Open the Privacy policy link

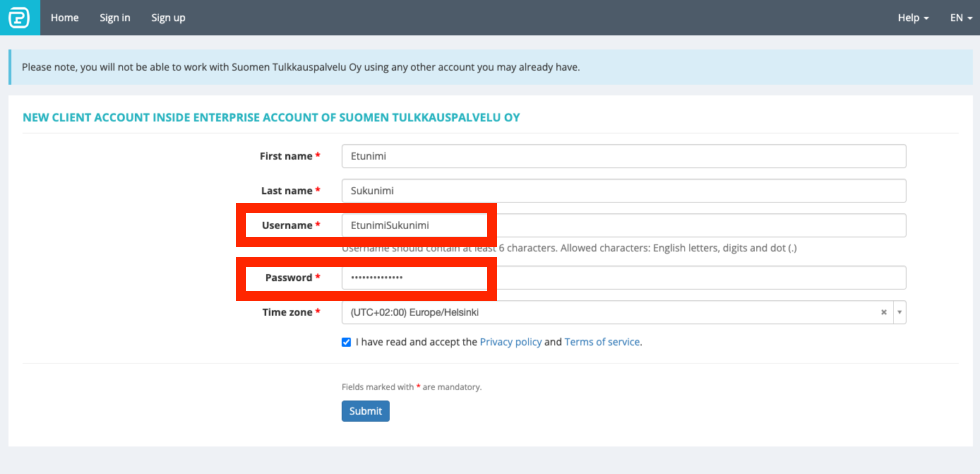[511, 342]
